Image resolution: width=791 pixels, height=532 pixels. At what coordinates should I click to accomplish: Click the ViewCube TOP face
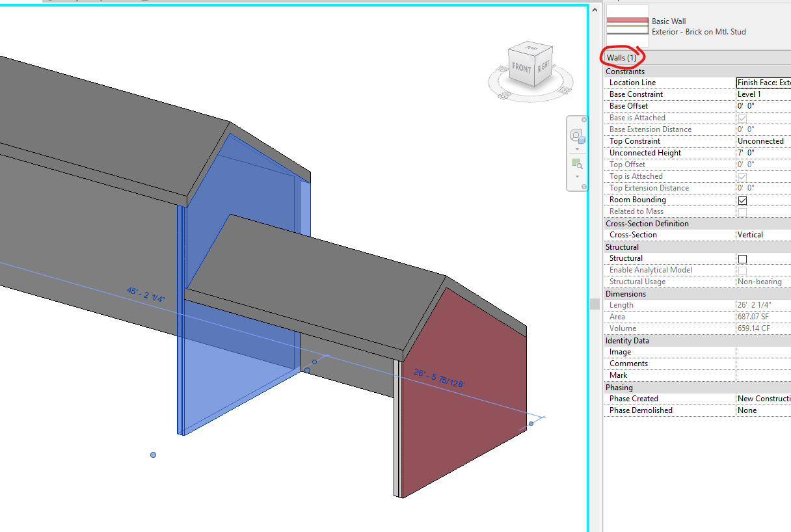[530, 49]
